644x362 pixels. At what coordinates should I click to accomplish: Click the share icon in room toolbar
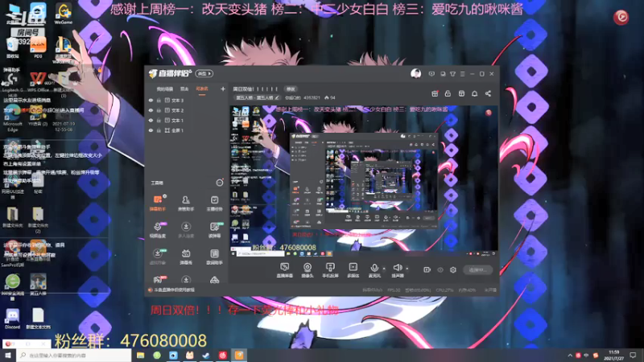(488, 93)
